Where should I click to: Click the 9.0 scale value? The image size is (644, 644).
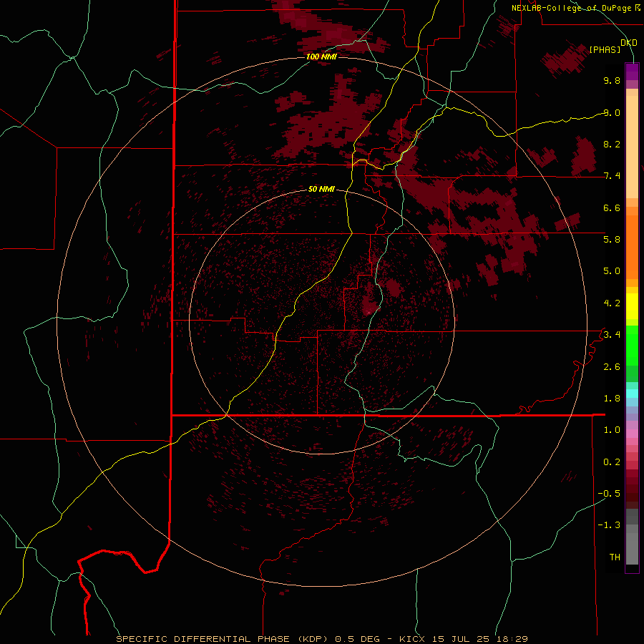click(x=612, y=112)
